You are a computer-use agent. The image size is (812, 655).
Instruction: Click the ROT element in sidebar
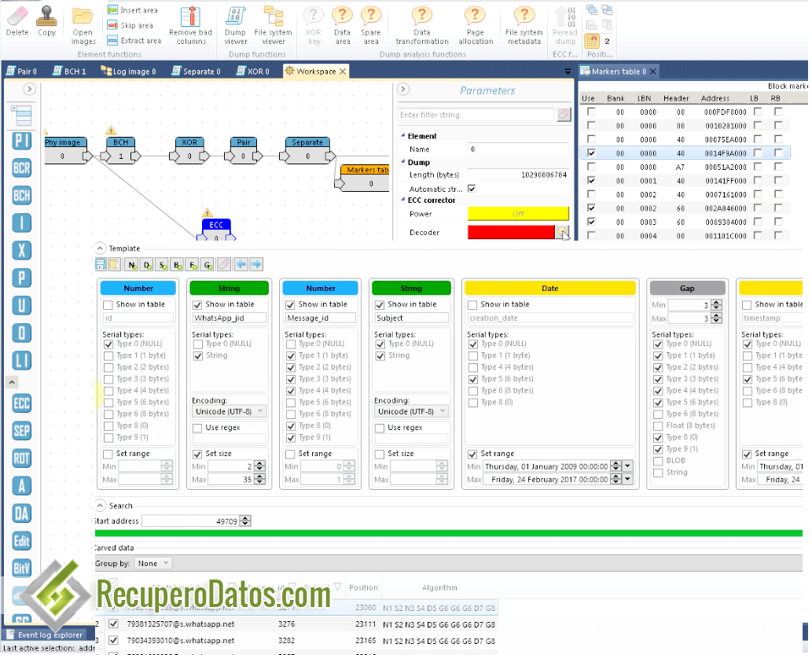coord(21,458)
